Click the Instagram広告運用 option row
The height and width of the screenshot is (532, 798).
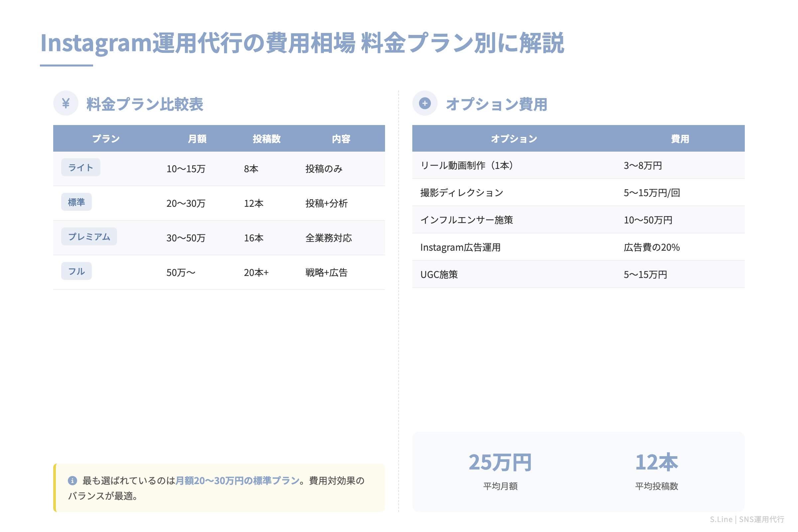click(461, 247)
